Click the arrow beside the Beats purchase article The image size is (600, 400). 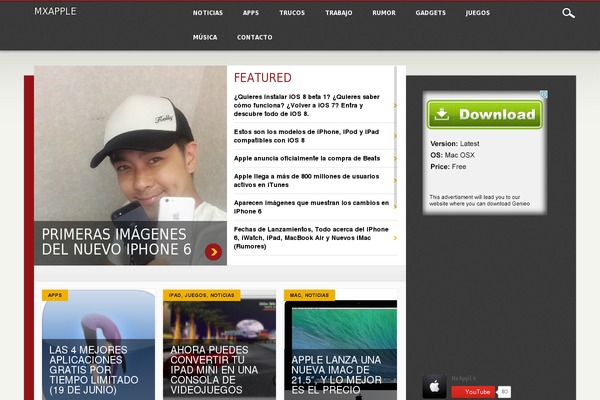(395, 158)
